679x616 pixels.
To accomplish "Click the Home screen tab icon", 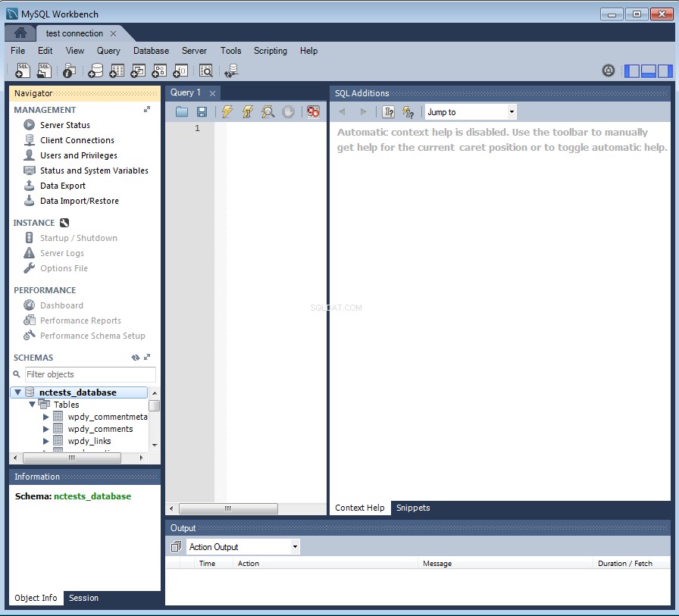I will (20, 33).
